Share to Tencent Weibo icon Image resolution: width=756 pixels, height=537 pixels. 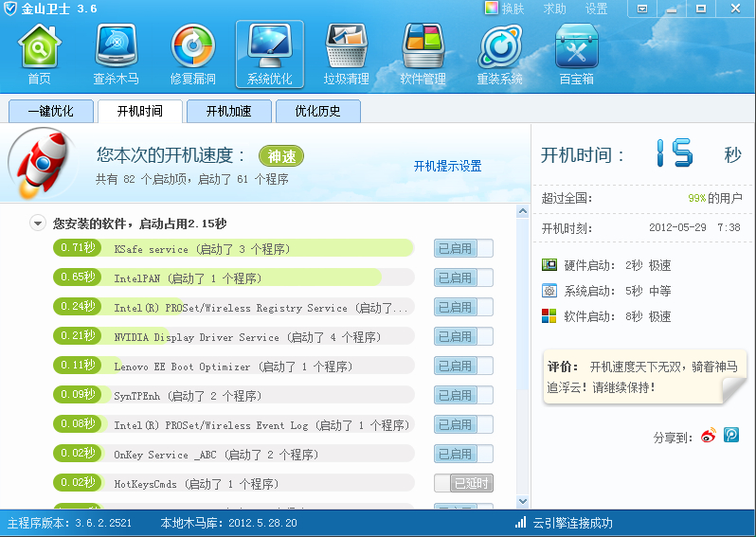click(x=731, y=435)
